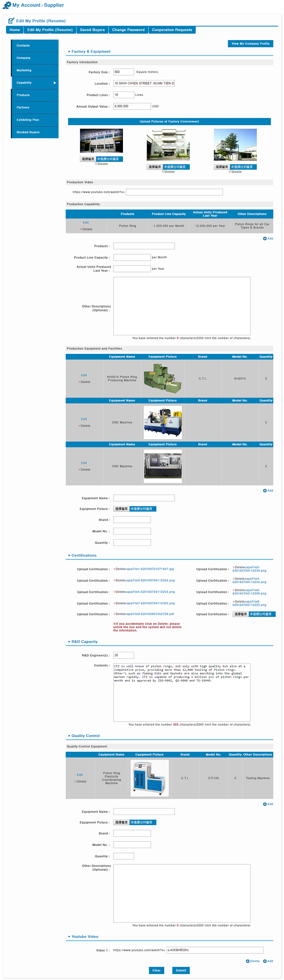Delete the KH2015 Piston Ring Producing Machine row
The image size is (284, 980).
(84, 382)
